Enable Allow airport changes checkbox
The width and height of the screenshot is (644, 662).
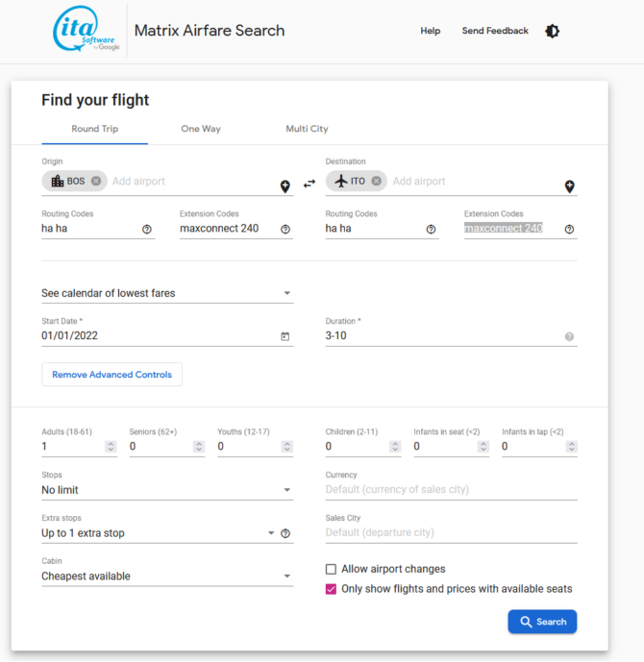click(331, 569)
